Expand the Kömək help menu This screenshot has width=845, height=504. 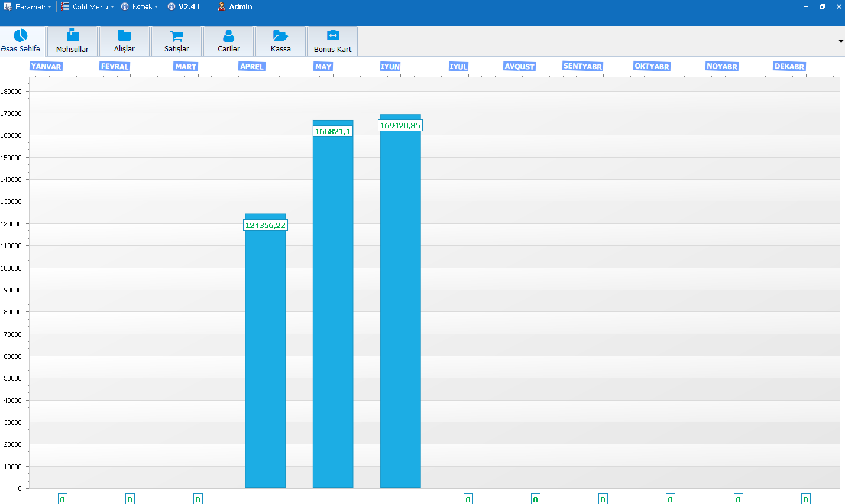click(x=140, y=6)
